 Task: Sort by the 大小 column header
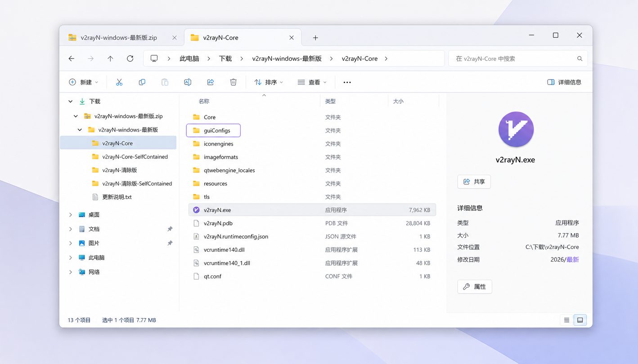coord(398,102)
